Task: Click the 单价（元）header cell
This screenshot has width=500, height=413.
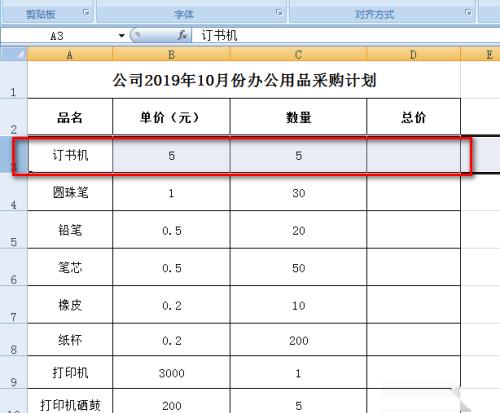Action: (171, 117)
